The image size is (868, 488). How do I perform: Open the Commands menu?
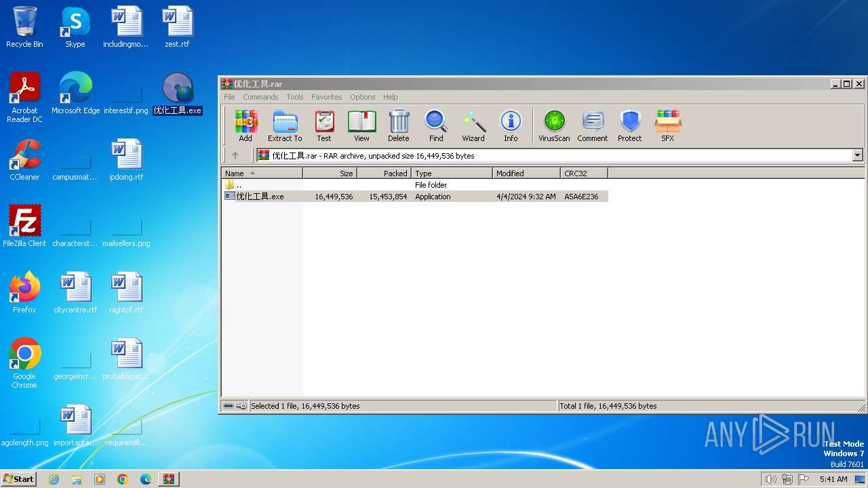[x=260, y=97]
